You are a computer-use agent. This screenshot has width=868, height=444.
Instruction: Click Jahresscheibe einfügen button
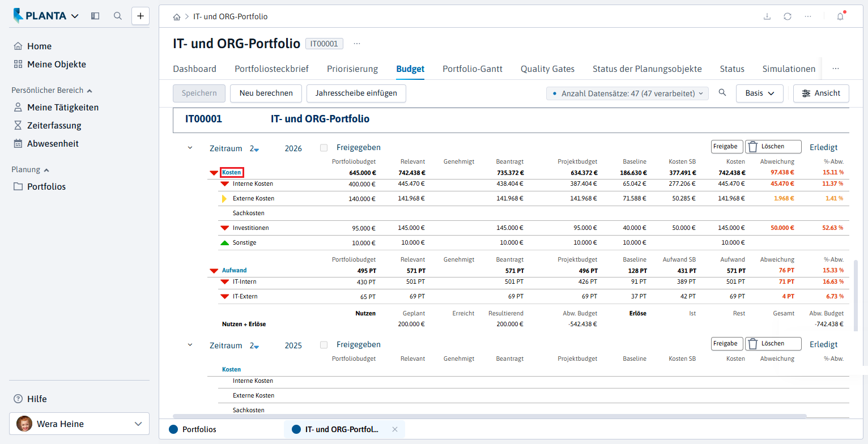356,93
